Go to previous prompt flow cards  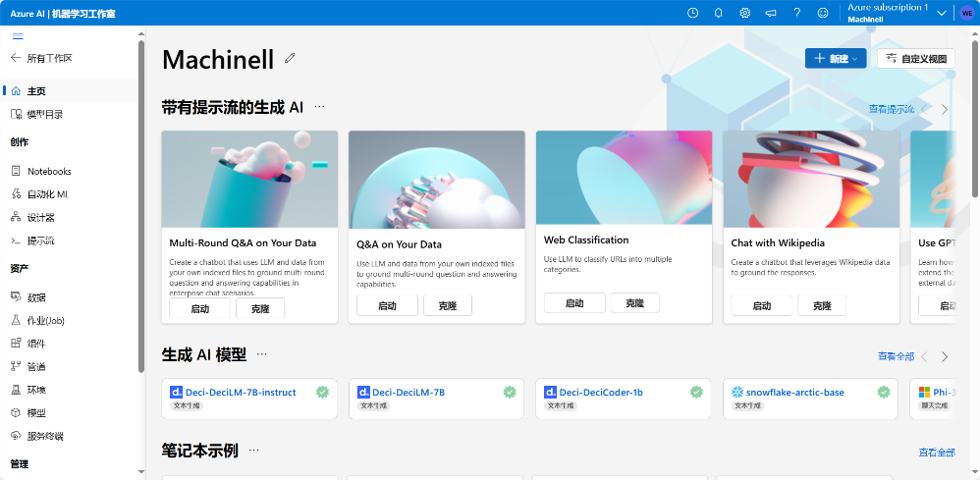point(925,109)
